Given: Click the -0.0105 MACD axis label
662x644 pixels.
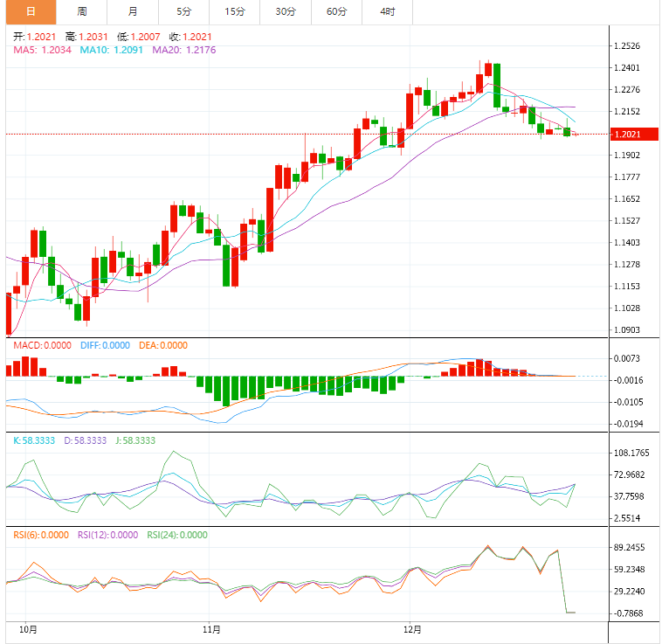Looking at the screenshot, I should pos(628,402).
